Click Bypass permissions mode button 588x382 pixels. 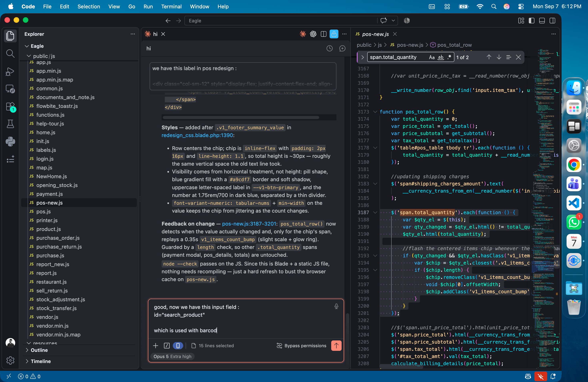point(301,345)
